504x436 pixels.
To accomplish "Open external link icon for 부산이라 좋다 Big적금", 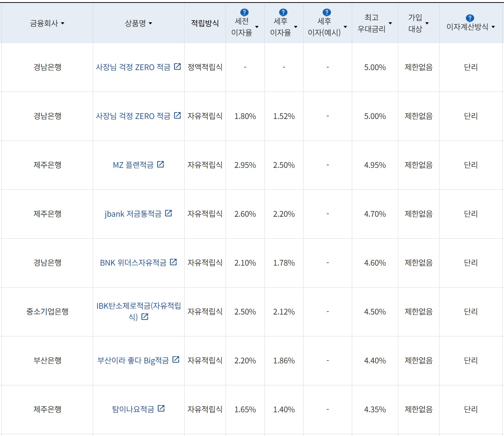I will coord(176,359).
